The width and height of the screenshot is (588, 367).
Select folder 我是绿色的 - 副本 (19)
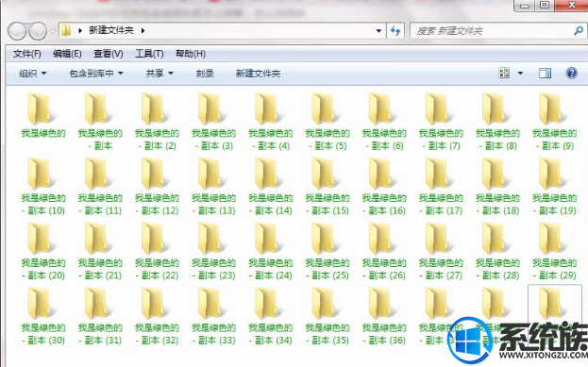555,186
